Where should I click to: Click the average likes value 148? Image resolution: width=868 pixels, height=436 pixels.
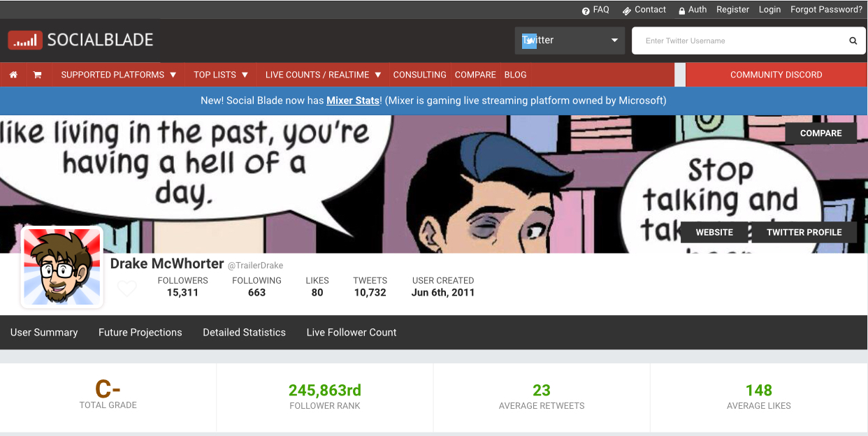tap(759, 390)
